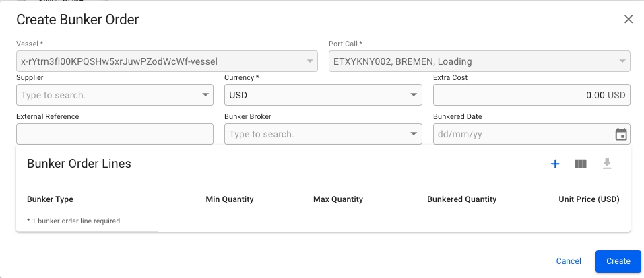Select the Bunkered Quantity column header
The width and height of the screenshot is (644, 278).
[x=461, y=199]
